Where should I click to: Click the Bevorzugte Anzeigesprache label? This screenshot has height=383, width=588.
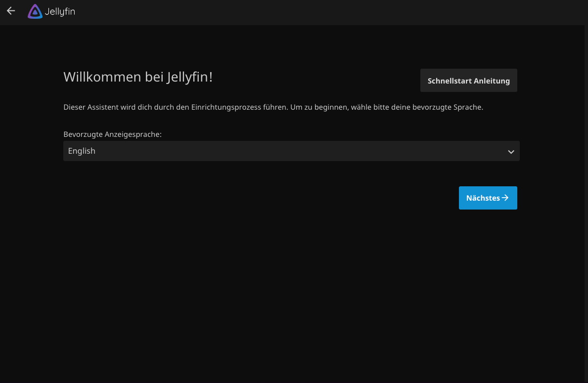tap(112, 134)
